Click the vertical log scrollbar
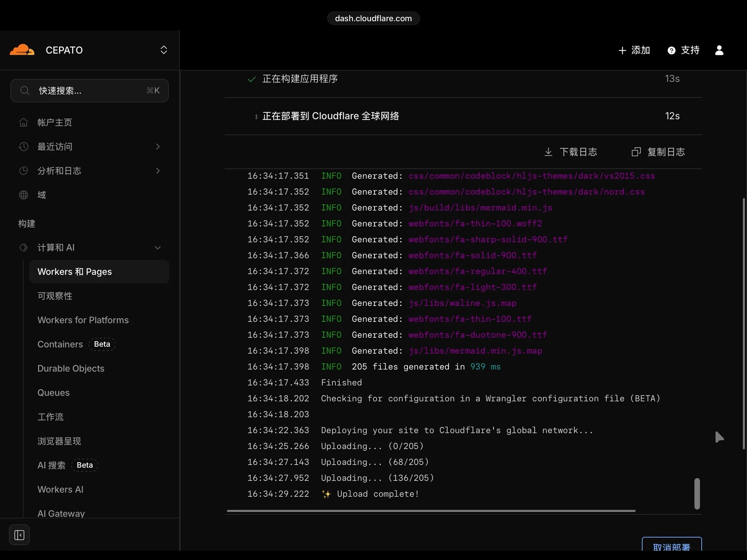 coord(697,494)
